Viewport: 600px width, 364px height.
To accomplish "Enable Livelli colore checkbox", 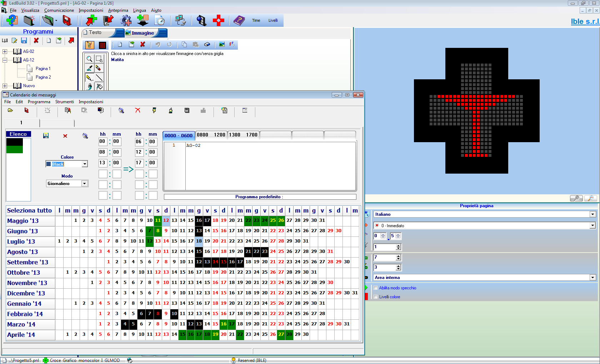I will point(376,297).
